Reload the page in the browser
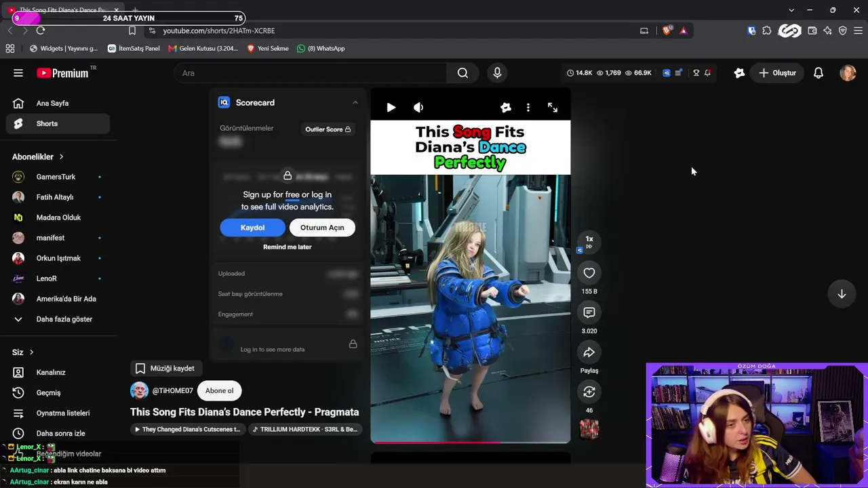This screenshot has height=488, width=868. click(x=41, y=30)
